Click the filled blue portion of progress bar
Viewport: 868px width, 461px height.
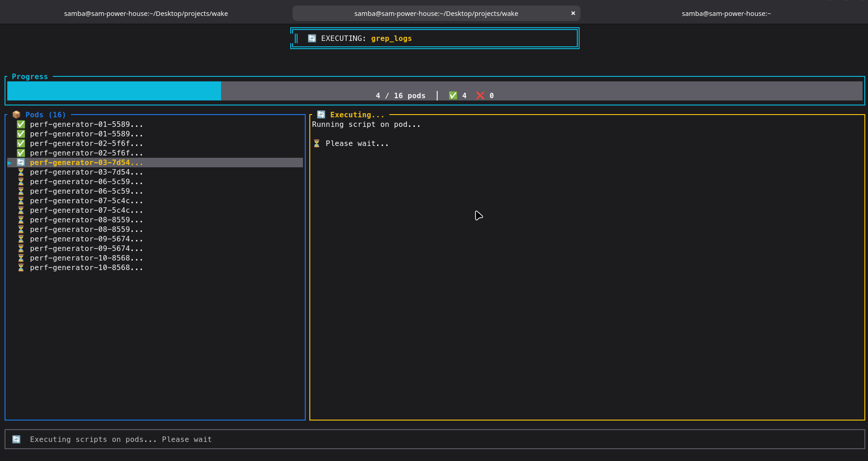(114, 91)
